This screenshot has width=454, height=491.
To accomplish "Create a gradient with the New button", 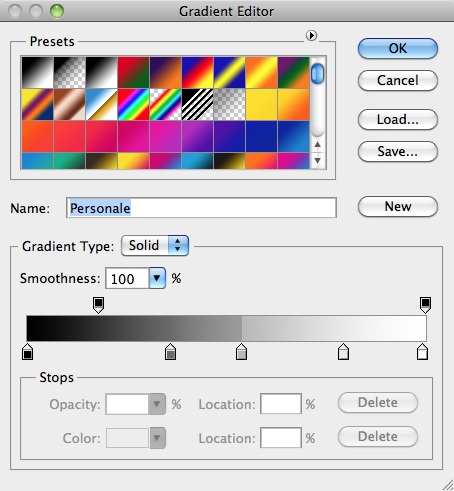I will (x=398, y=206).
